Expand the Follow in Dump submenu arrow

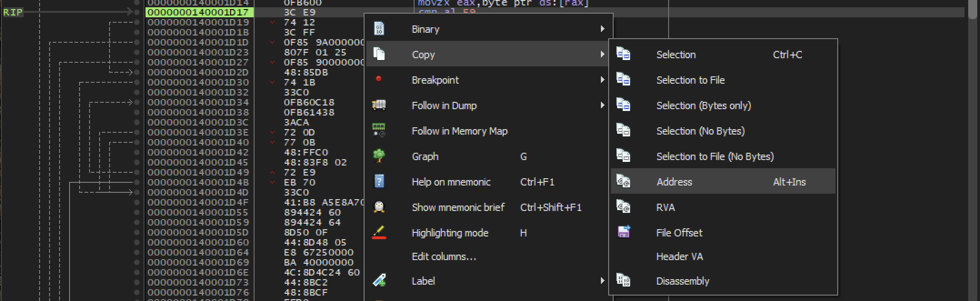[603, 105]
